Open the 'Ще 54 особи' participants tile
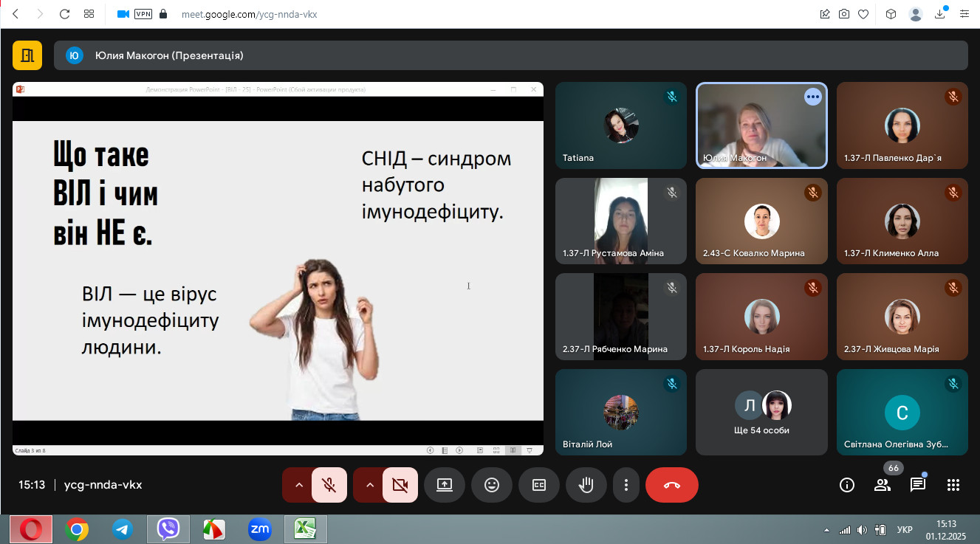The image size is (980, 544). pyautogui.click(x=761, y=413)
